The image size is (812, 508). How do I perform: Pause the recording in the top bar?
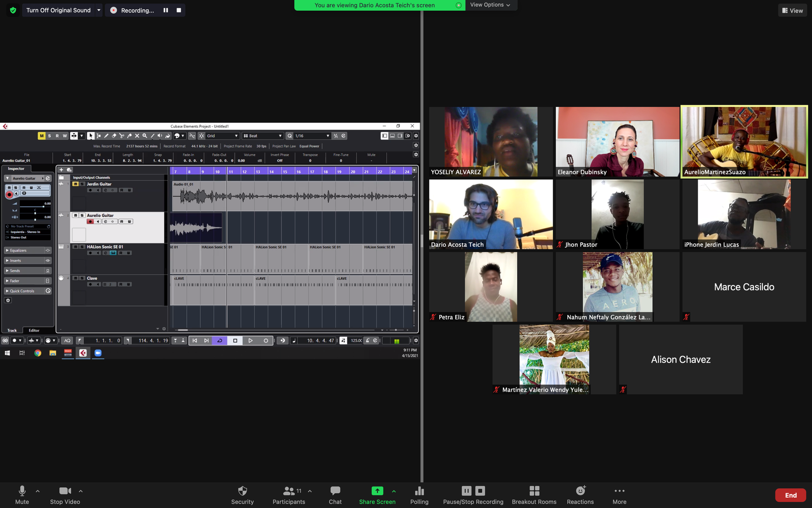click(165, 10)
